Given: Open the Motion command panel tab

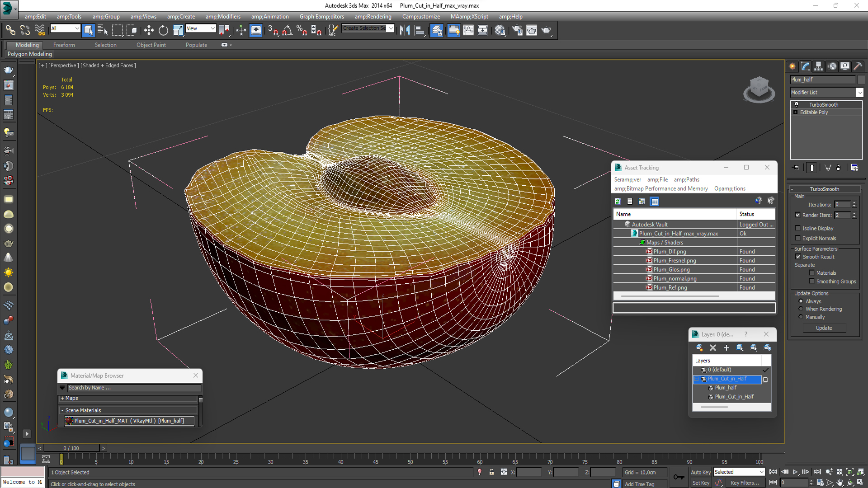Looking at the screenshot, I should (x=832, y=66).
